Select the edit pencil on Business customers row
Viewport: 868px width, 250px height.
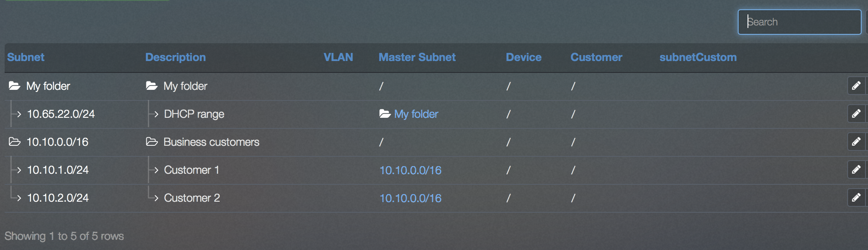(x=857, y=142)
